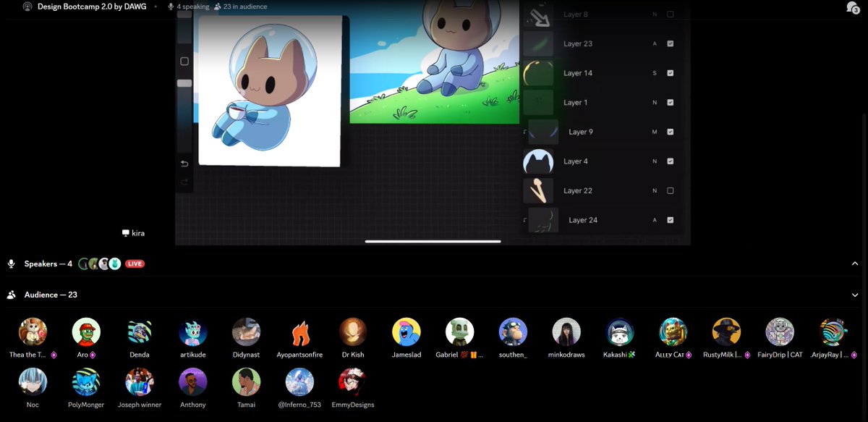Open Layer 1 blend mode N
Viewport: 868px width, 422px height.
point(655,103)
